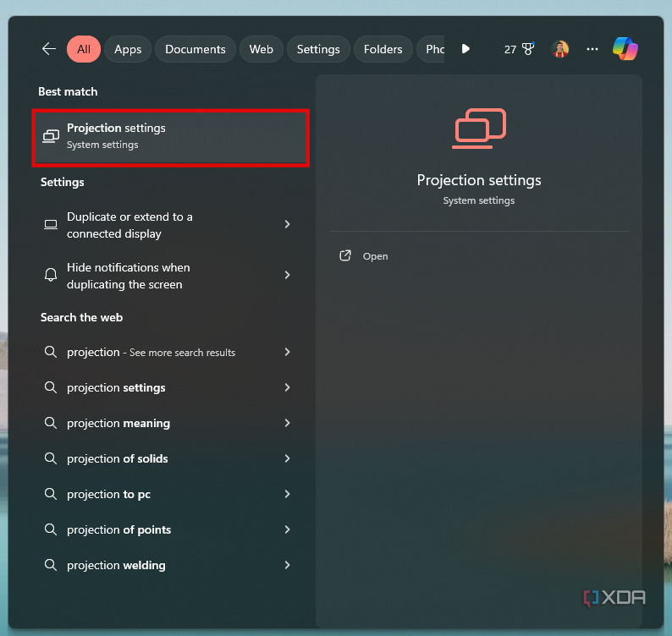
Task: Click the 'projection to pc' suggestion text
Action: [108, 494]
